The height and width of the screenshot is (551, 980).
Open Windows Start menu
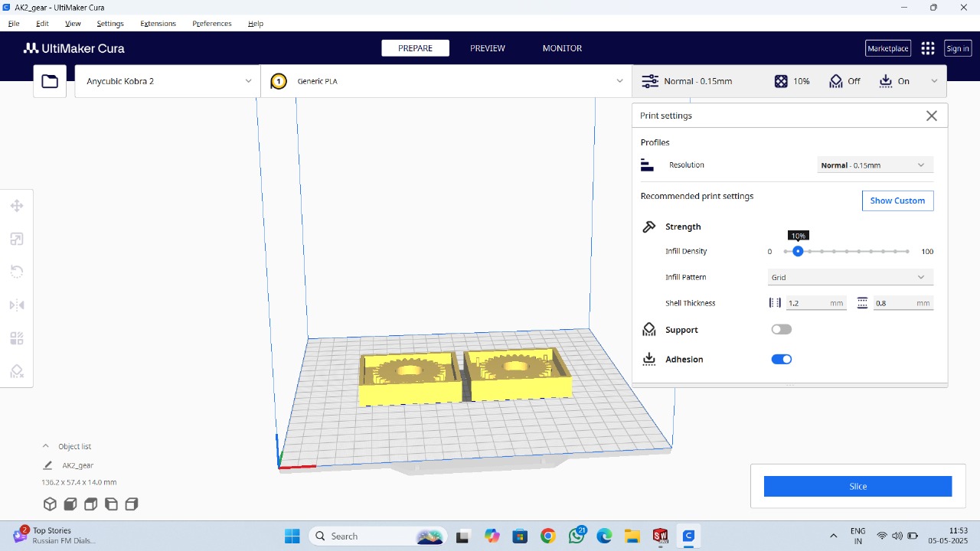[x=292, y=536]
